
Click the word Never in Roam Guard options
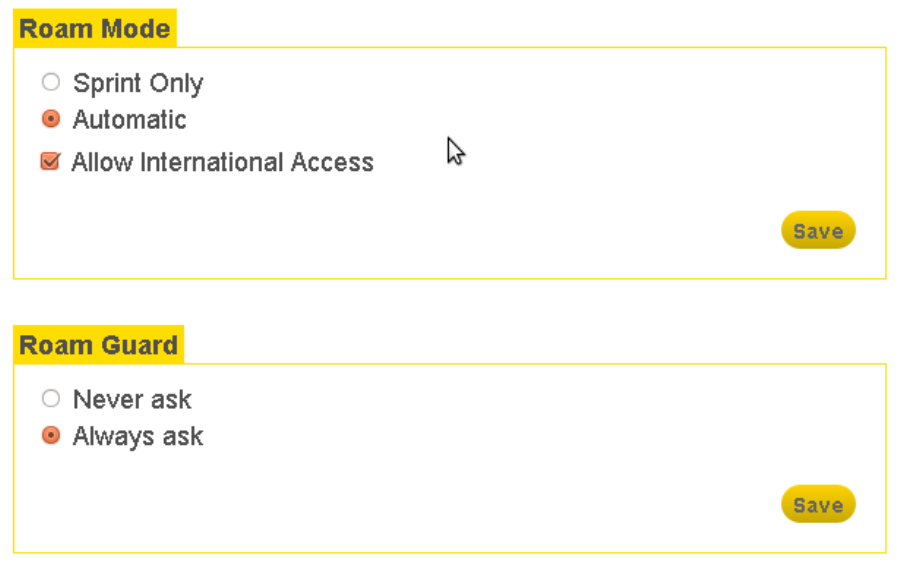102,400
